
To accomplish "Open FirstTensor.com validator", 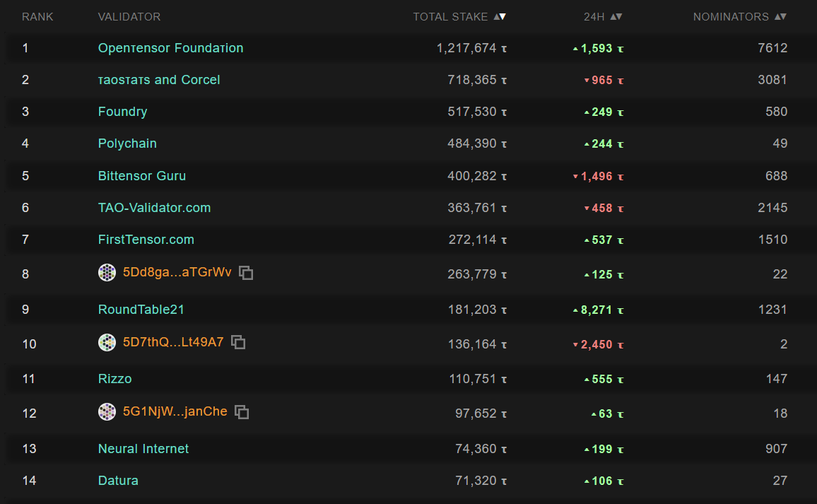I will (x=146, y=240).
